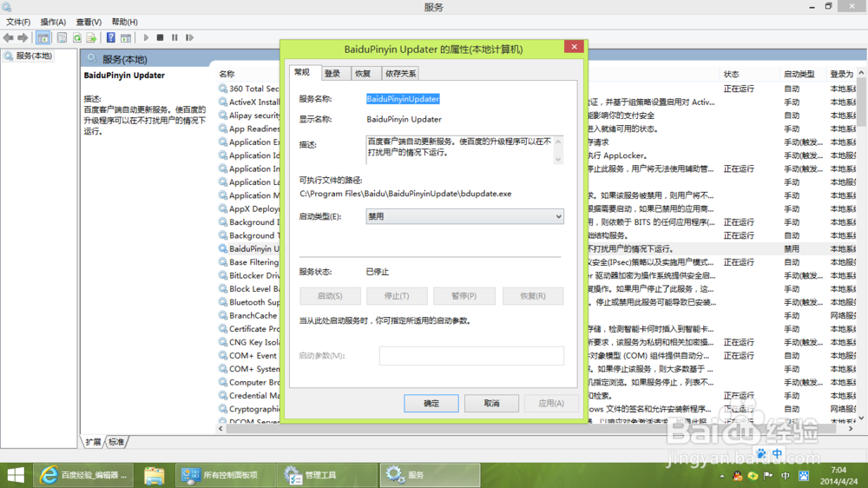Select the 360 Total Sec service row
Viewport: 868px width, 488px height.
pos(249,89)
